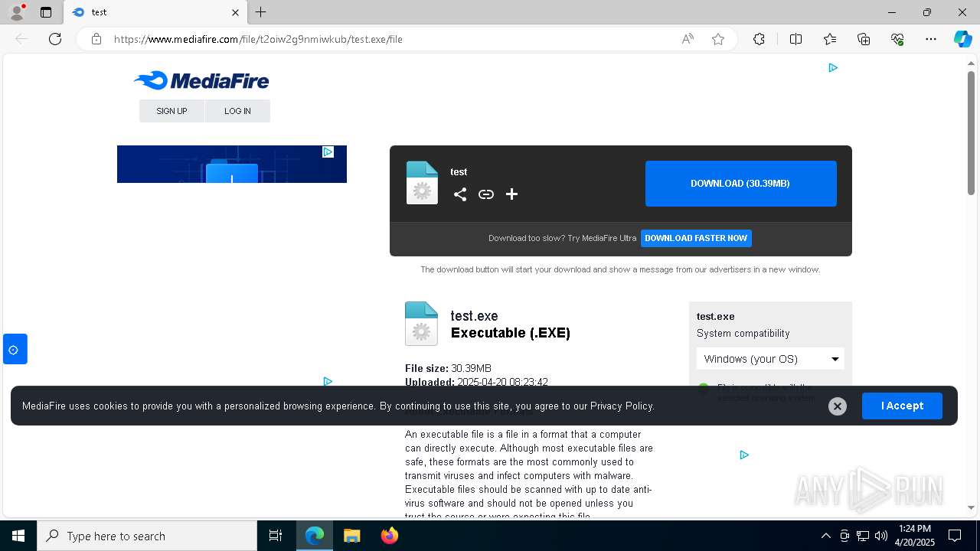Click the LOG IN button
980x551 pixels.
237,111
